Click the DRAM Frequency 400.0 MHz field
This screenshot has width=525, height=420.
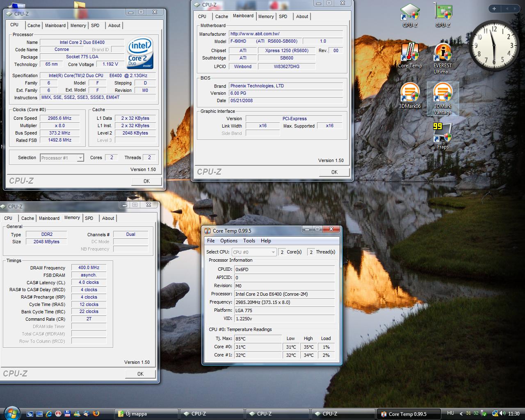pyautogui.click(x=89, y=267)
